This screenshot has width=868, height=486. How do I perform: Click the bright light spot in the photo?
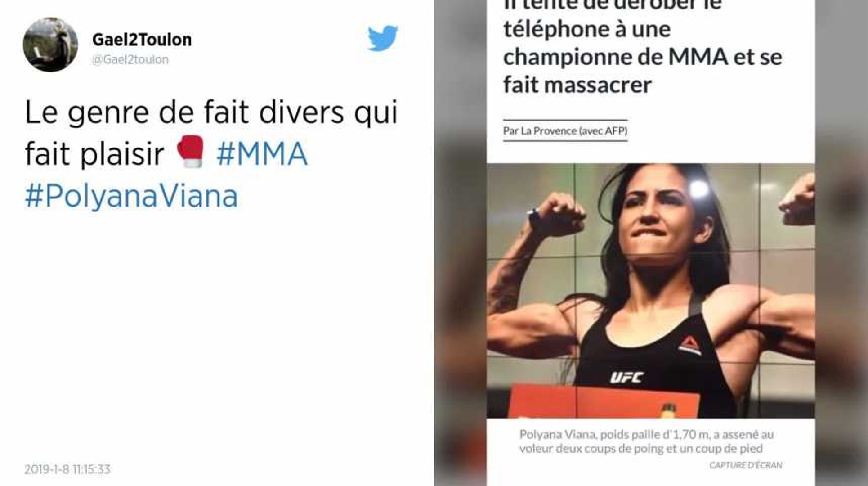click(x=698, y=190)
